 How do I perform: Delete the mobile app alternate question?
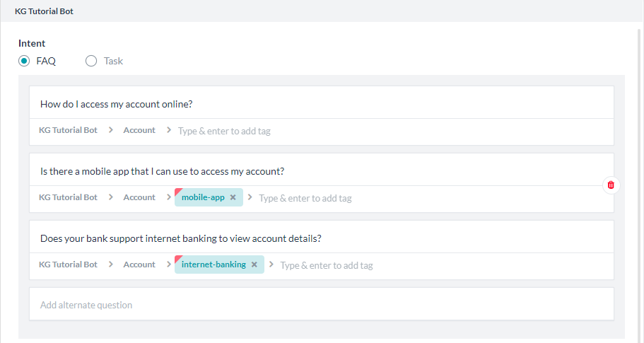611,185
